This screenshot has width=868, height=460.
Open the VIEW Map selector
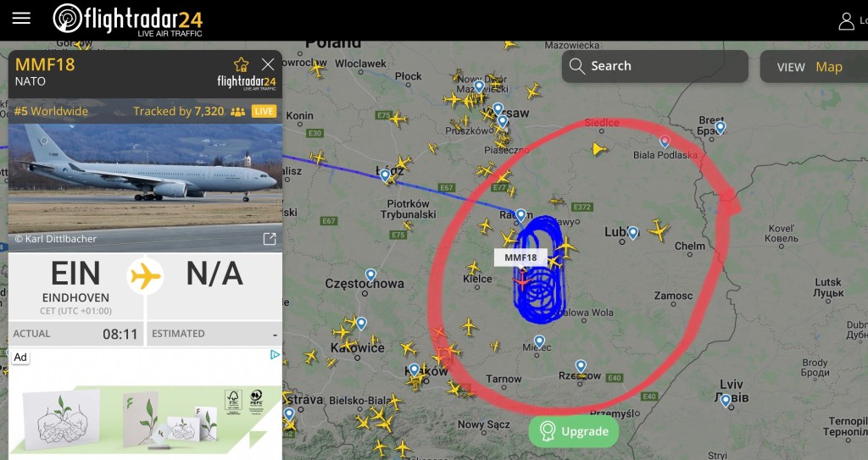pos(814,67)
